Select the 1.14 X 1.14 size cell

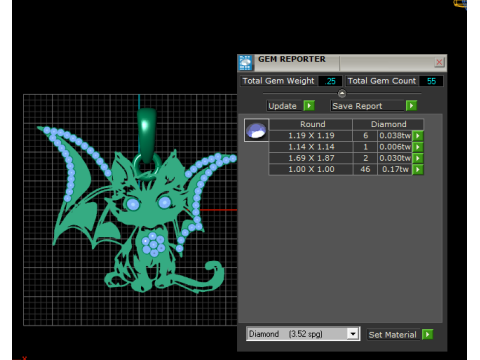click(311, 147)
